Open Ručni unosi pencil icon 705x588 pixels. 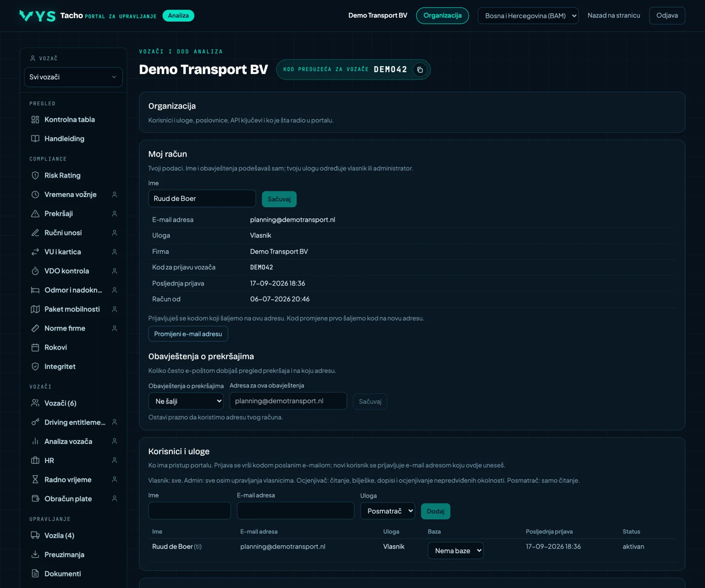coord(35,233)
